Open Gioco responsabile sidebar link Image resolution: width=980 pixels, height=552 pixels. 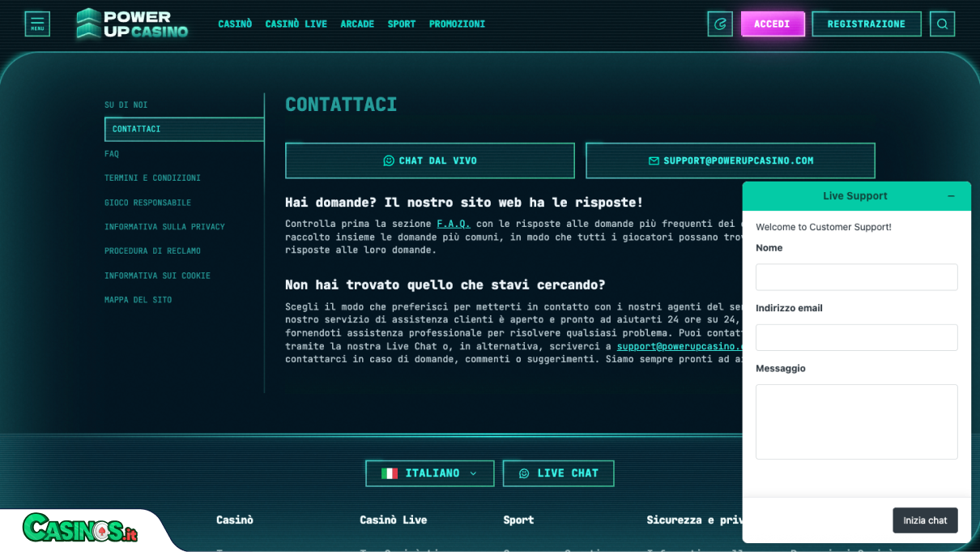(x=148, y=203)
